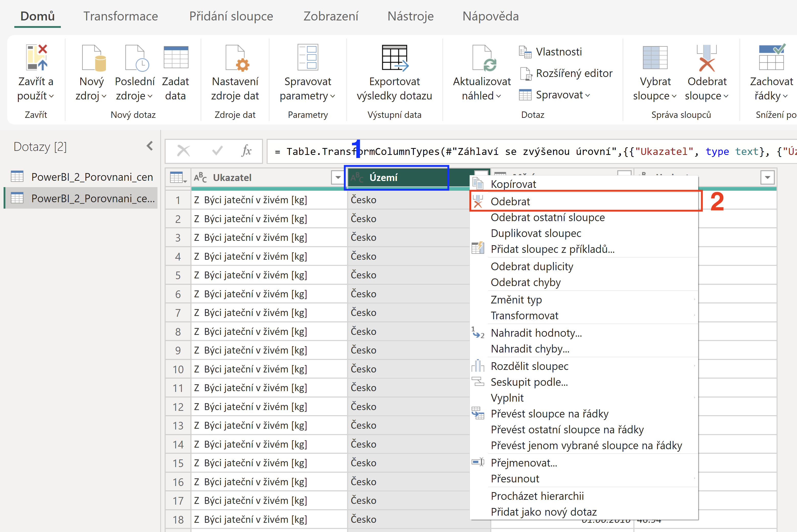Open Vlastnosti of the query

coord(550,52)
